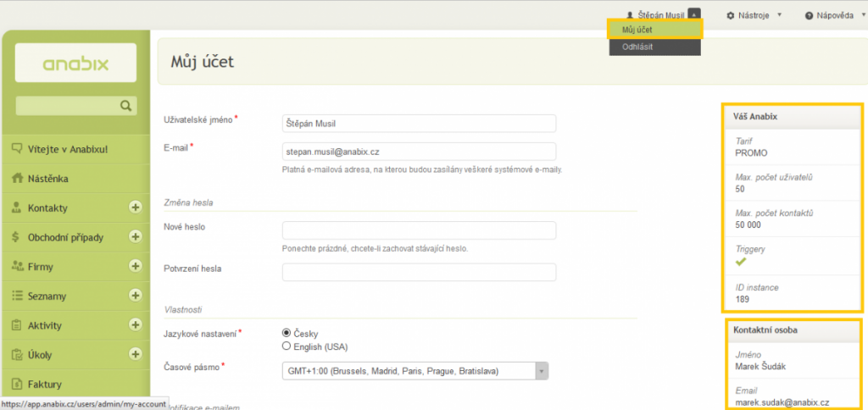Click the sidebar search box
Viewport: 868px width, 410px height.
(x=75, y=105)
